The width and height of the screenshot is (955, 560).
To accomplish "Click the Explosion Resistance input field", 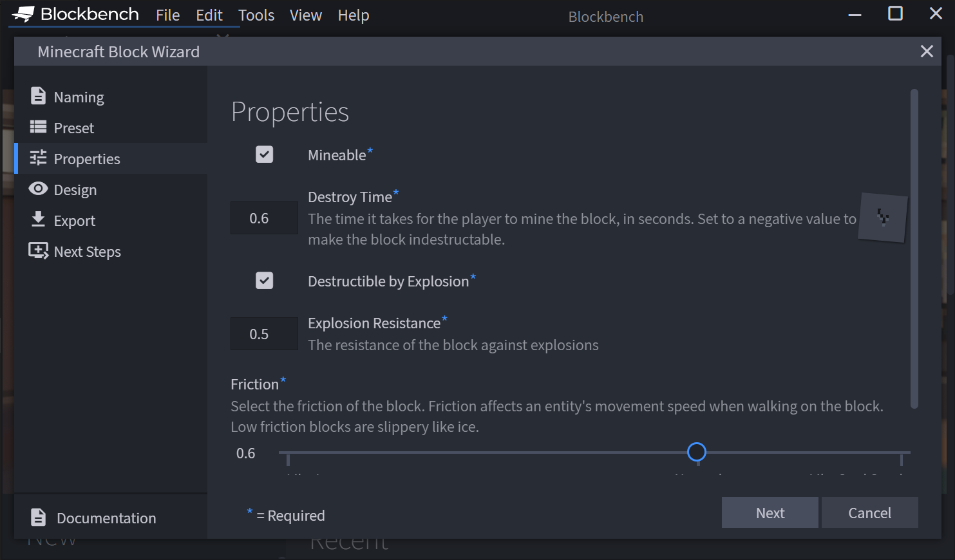I will pyautogui.click(x=264, y=333).
